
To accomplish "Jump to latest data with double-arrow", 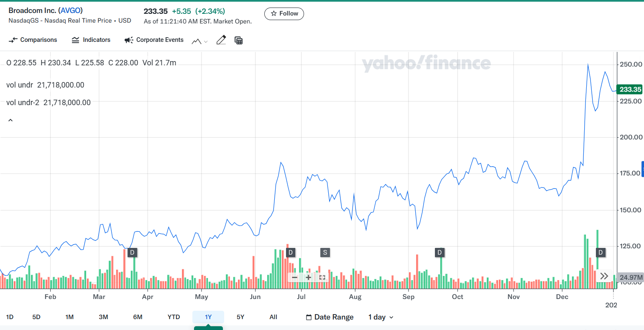I will pyautogui.click(x=604, y=276).
